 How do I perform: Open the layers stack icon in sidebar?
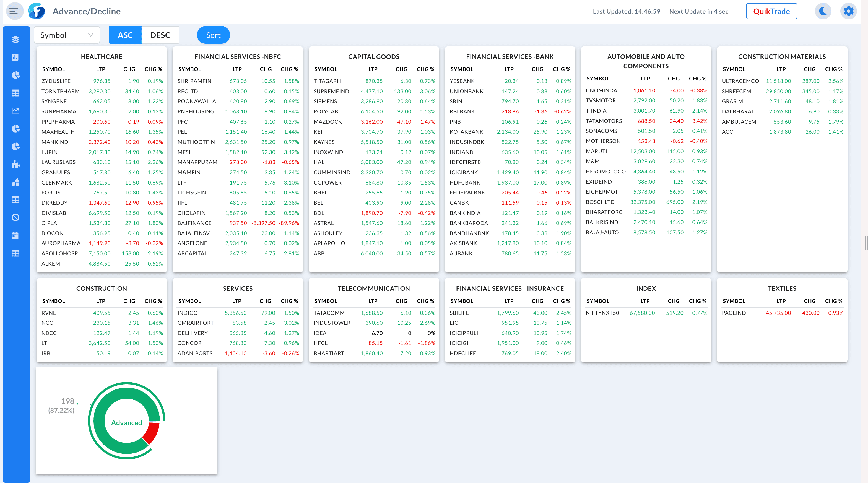[x=15, y=40]
